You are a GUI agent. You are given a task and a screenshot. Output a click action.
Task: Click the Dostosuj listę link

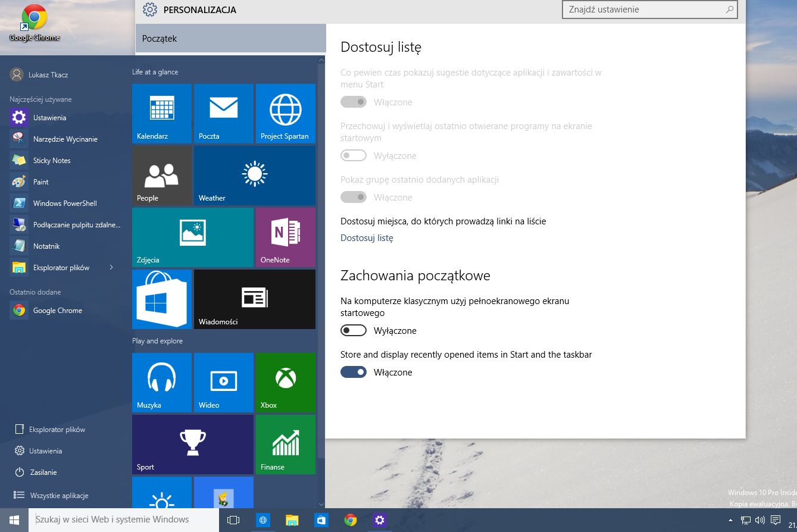click(367, 238)
